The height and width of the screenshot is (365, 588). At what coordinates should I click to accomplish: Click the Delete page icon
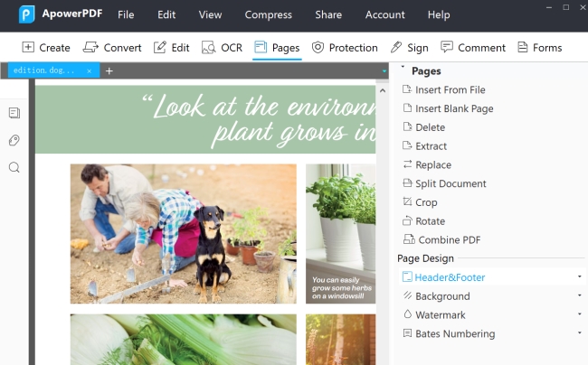407,126
